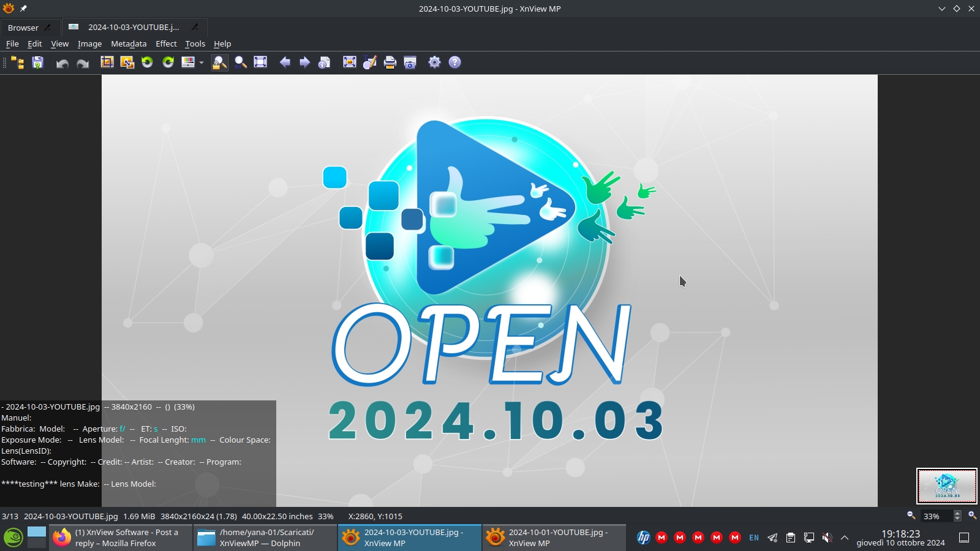Viewport: 980px width, 551px height.
Task: Click the 33% zoom level field
Action: (x=937, y=516)
